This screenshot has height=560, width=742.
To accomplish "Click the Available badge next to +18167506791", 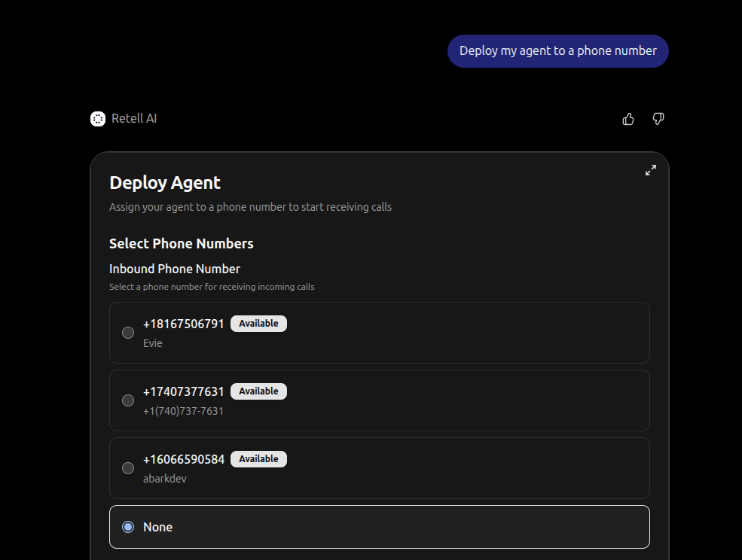I will tap(258, 324).
